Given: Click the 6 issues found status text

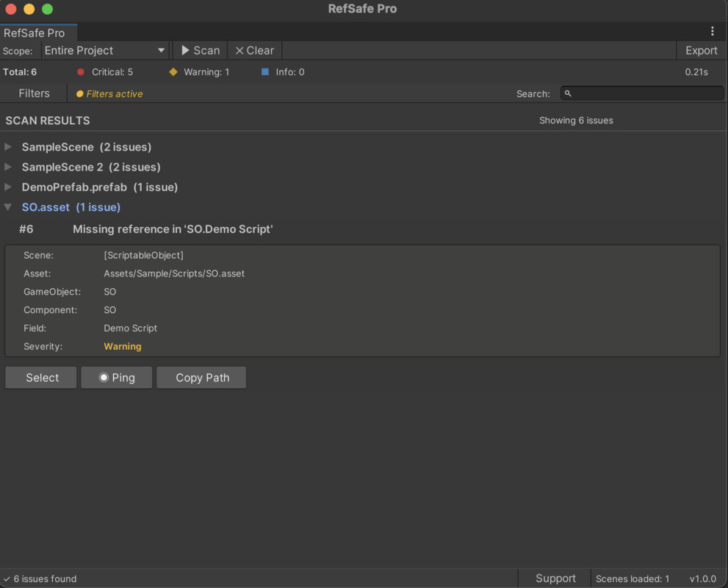Looking at the screenshot, I should [45, 578].
